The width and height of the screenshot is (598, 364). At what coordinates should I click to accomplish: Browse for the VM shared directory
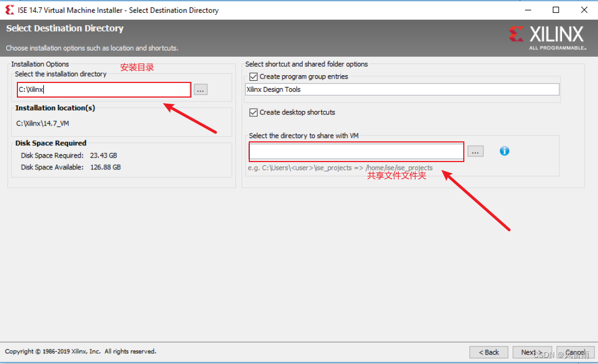coord(475,151)
